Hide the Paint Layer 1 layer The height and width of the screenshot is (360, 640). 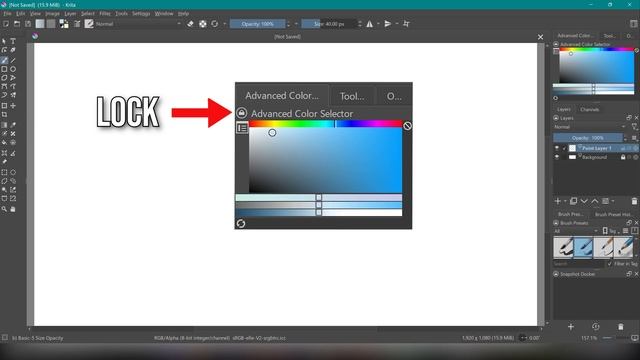557,148
